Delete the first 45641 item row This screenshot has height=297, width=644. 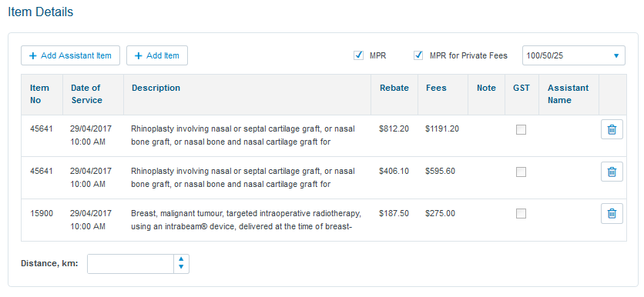click(x=612, y=129)
